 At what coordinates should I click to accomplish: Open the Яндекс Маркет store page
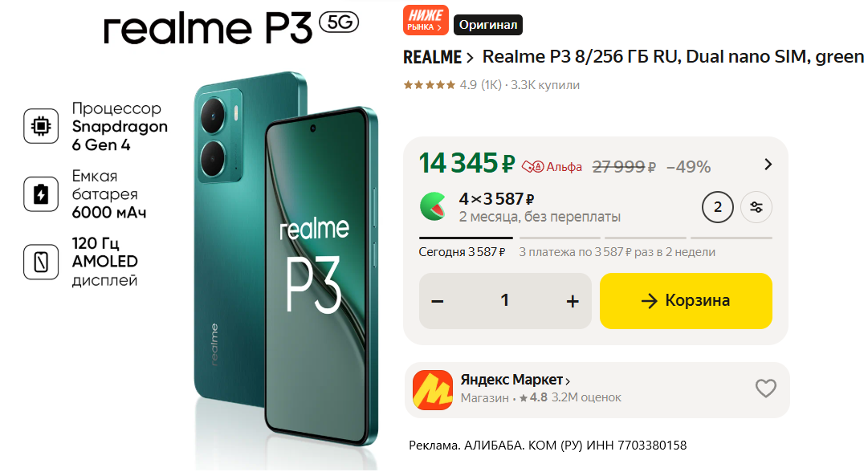point(516,380)
